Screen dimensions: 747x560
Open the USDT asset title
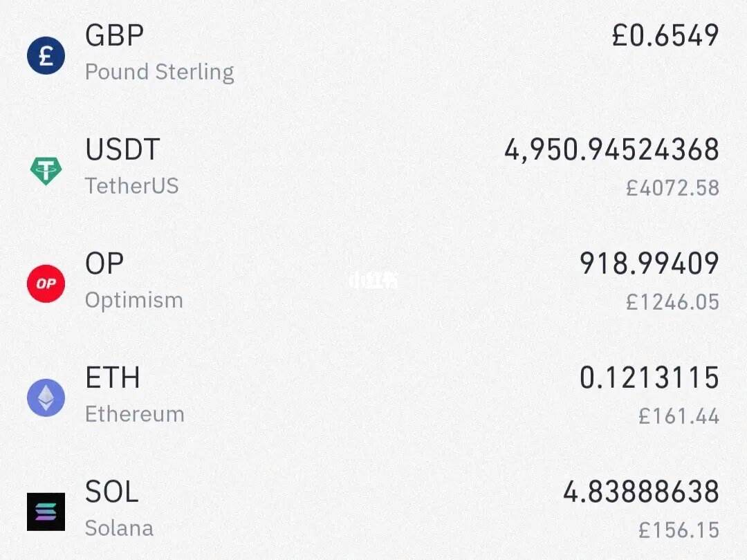[x=122, y=149]
